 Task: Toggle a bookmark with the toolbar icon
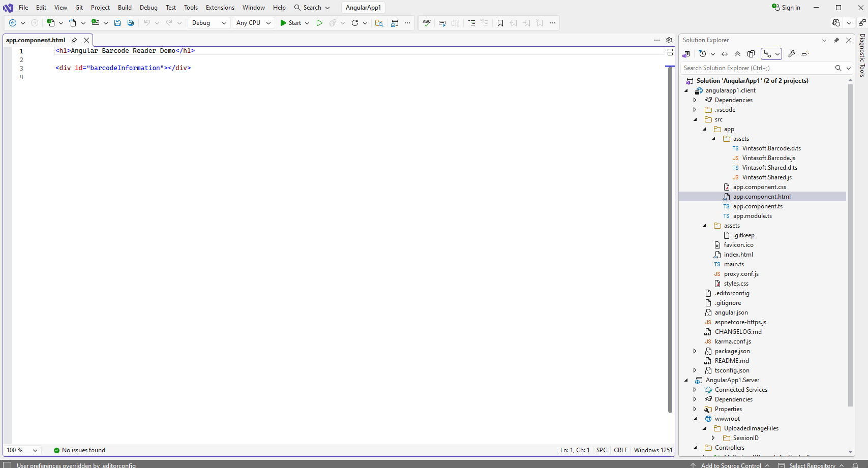(x=500, y=23)
